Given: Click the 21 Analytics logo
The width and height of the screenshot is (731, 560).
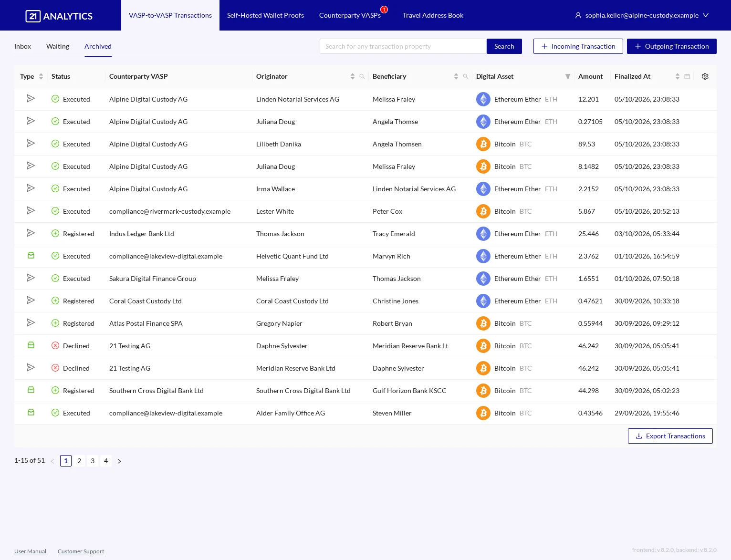Looking at the screenshot, I should point(59,16).
